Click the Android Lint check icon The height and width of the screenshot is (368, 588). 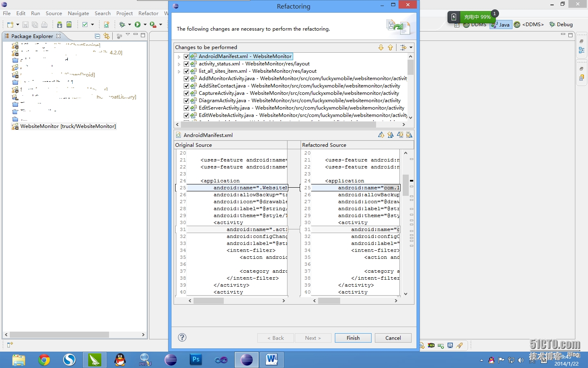click(85, 25)
